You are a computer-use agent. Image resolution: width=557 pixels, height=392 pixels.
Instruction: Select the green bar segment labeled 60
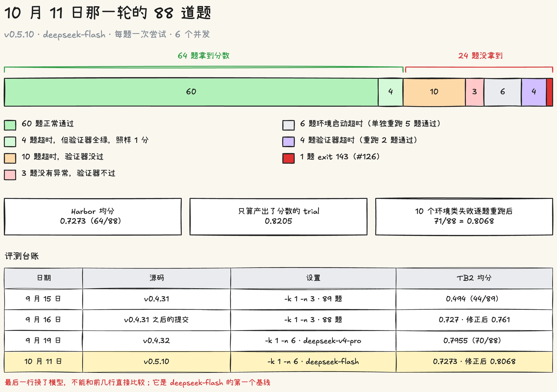pos(191,92)
